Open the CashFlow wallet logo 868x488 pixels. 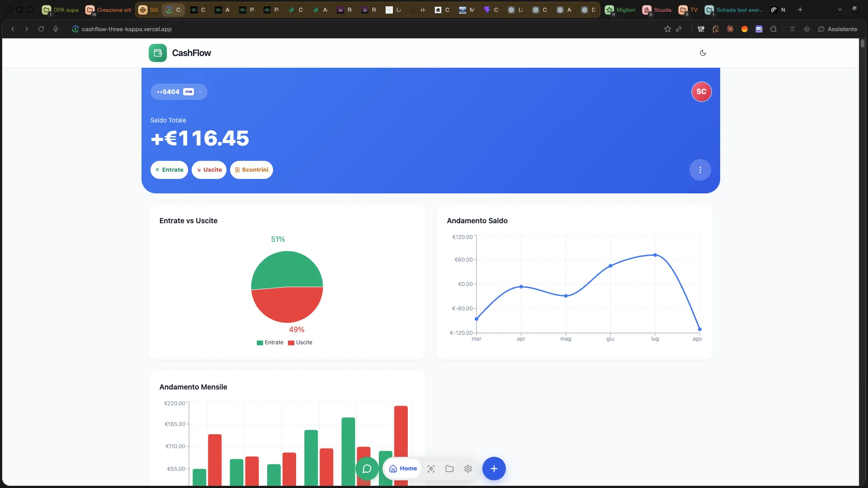pyautogui.click(x=158, y=53)
